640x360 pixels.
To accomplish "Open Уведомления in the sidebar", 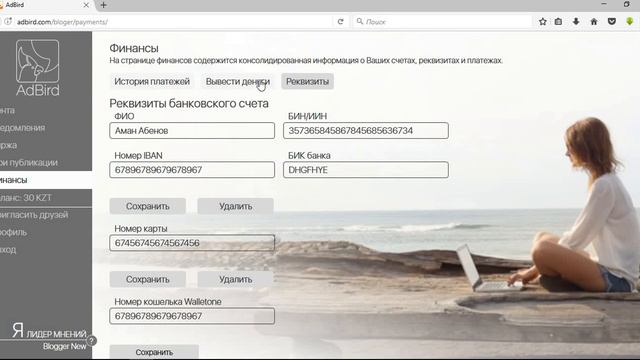I will [x=23, y=128].
